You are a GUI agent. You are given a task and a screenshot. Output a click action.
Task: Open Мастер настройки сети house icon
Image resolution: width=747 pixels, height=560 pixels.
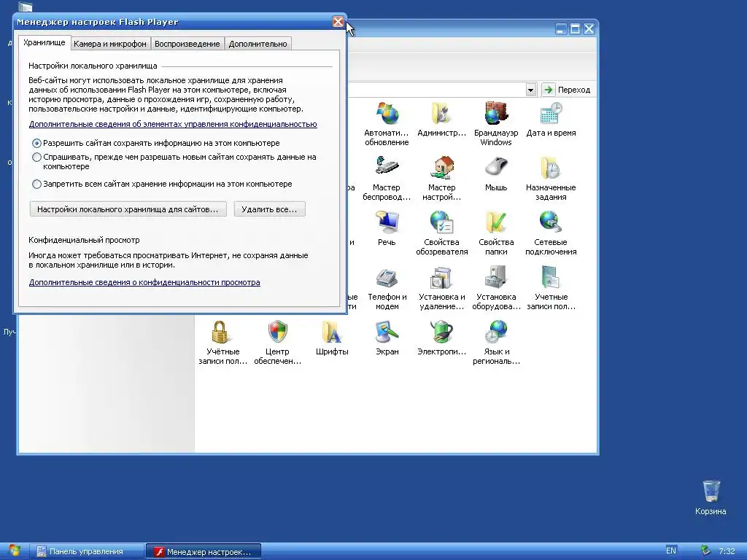pyautogui.click(x=441, y=167)
